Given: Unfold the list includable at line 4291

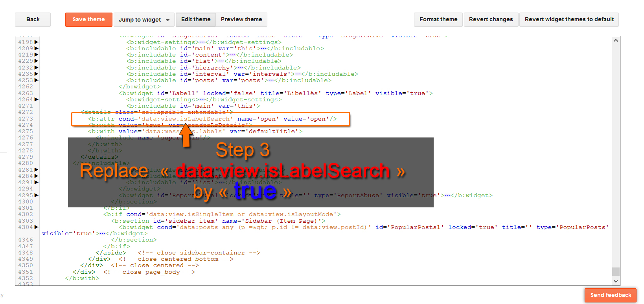Looking at the screenshot, I should [x=37, y=182].
